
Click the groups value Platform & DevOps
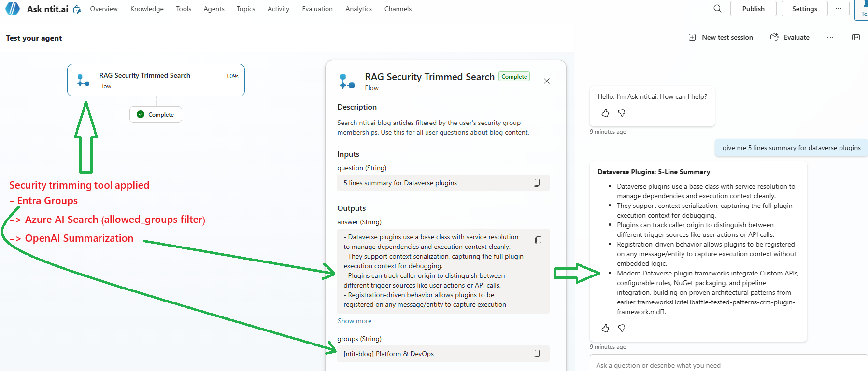tap(443, 354)
